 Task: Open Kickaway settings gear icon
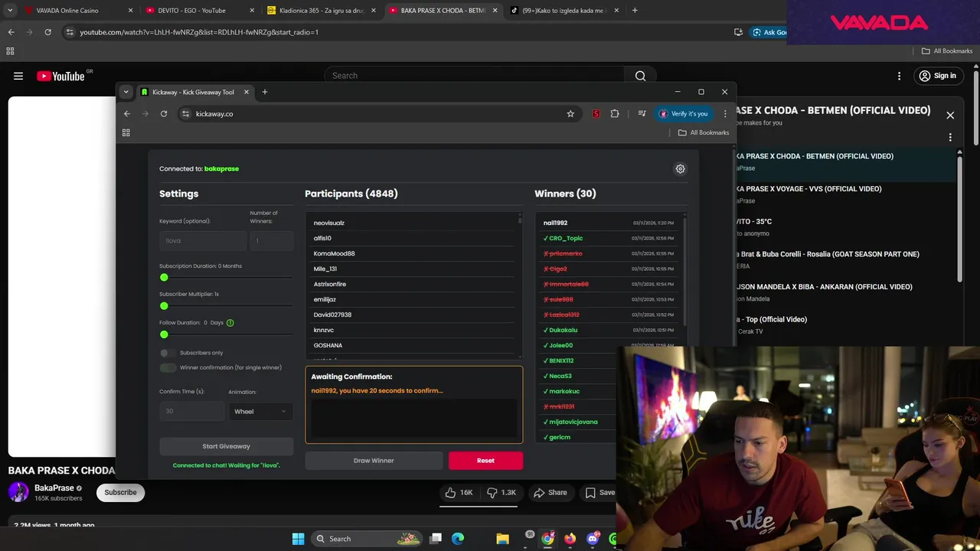(x=680, y=168)
